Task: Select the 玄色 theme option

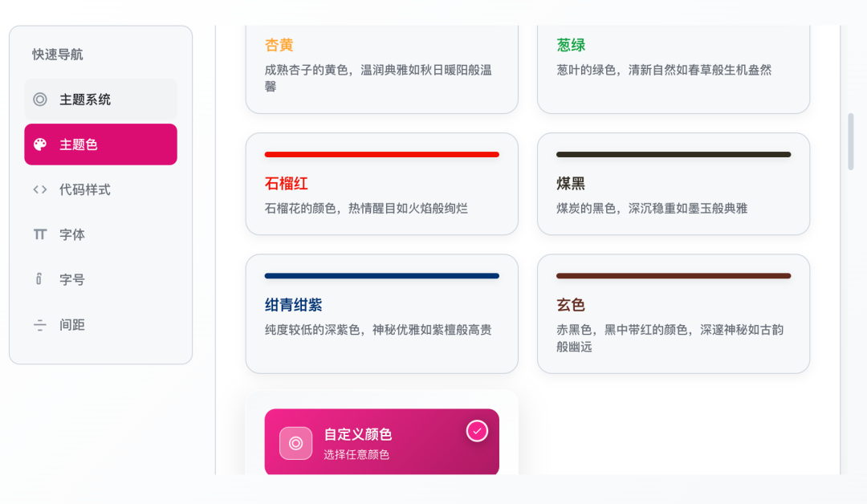Action: (674, 314)
